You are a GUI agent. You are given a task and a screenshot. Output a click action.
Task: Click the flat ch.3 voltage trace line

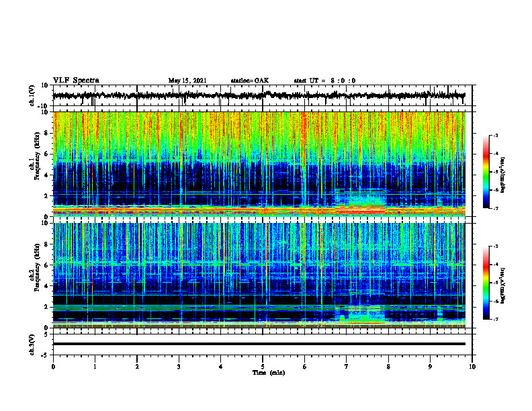(259, 344)
